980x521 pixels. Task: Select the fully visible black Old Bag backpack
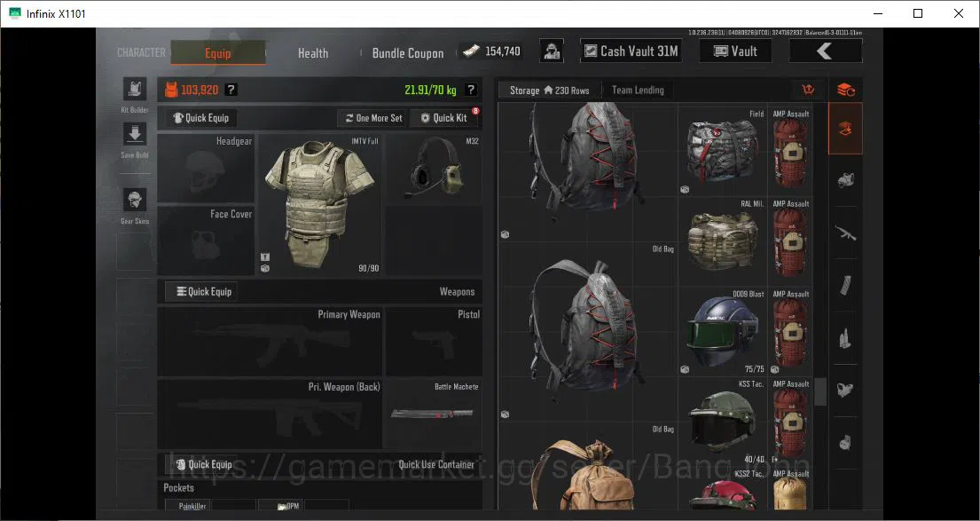click(x=588, y=332)
